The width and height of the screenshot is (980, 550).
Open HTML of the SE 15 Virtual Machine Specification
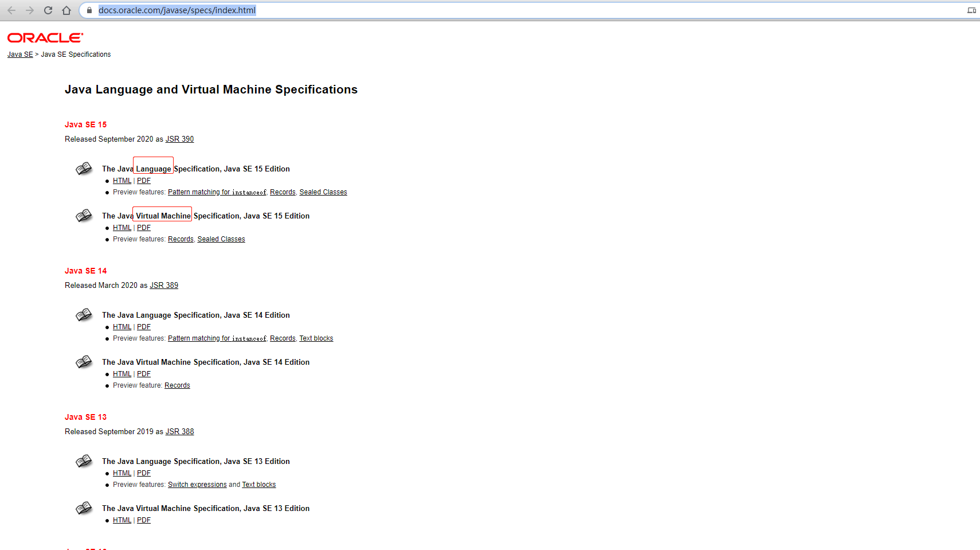tap(122, 228)
